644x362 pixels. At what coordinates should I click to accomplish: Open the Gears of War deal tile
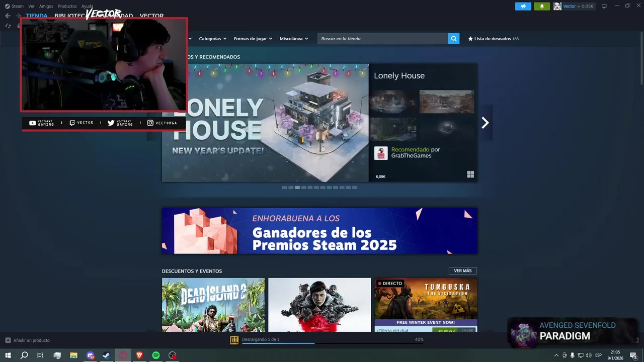[319, 305]
